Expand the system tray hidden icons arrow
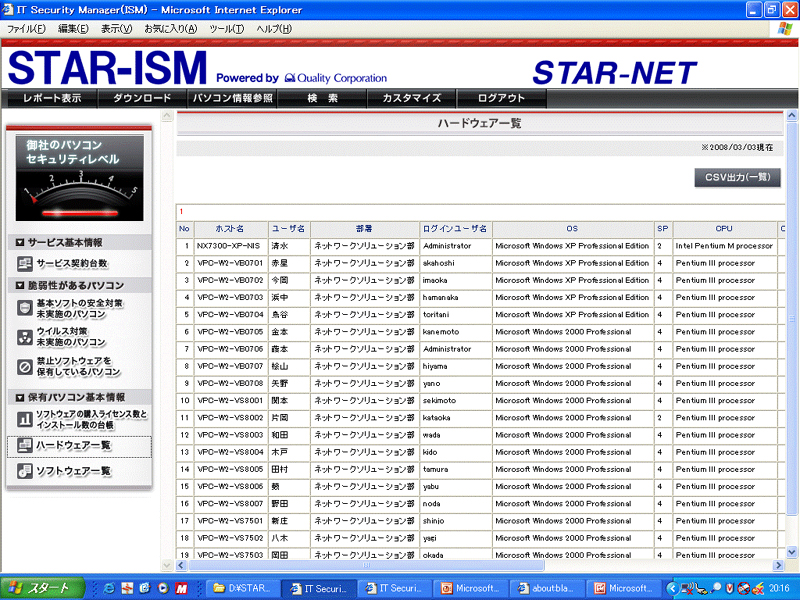The image size is (800, 600). coord(672,588)
